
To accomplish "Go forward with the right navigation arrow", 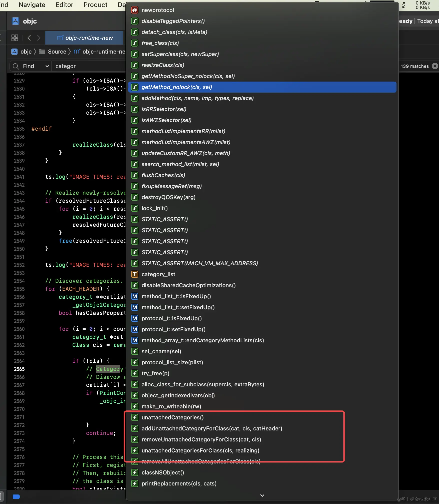I will point(39,38).
